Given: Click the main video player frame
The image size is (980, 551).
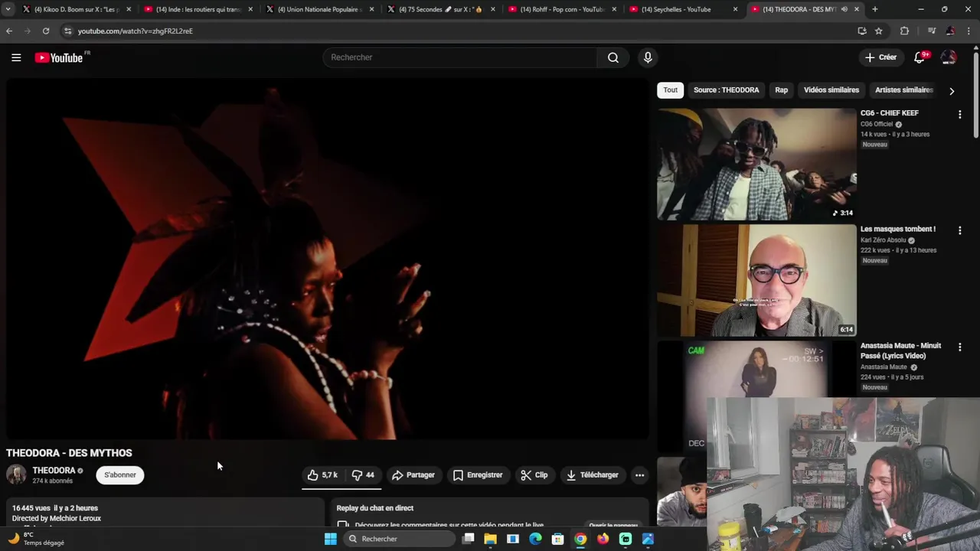Looking at the screenshot, I should pos(328,259).
